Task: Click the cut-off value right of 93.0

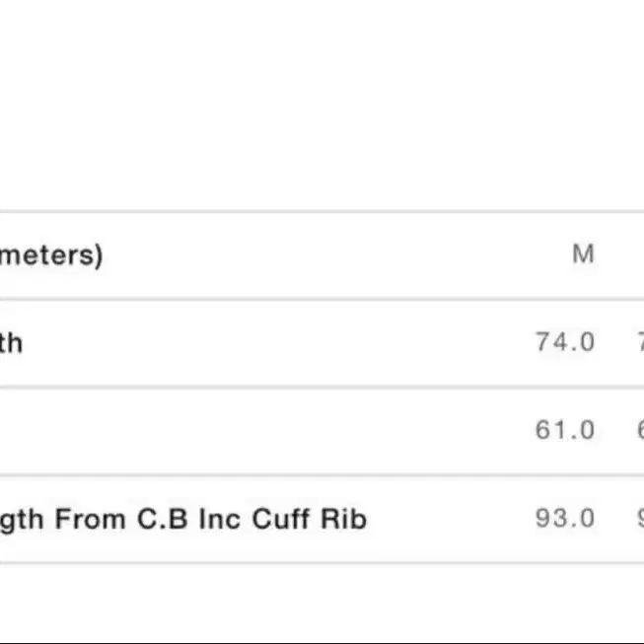Action: click(639, 518)
